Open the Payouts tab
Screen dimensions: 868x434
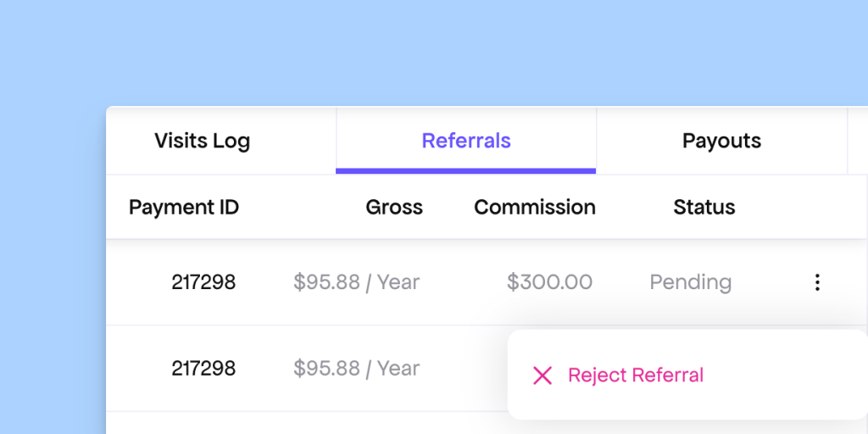pyautogui.click(x=721, y=141)
